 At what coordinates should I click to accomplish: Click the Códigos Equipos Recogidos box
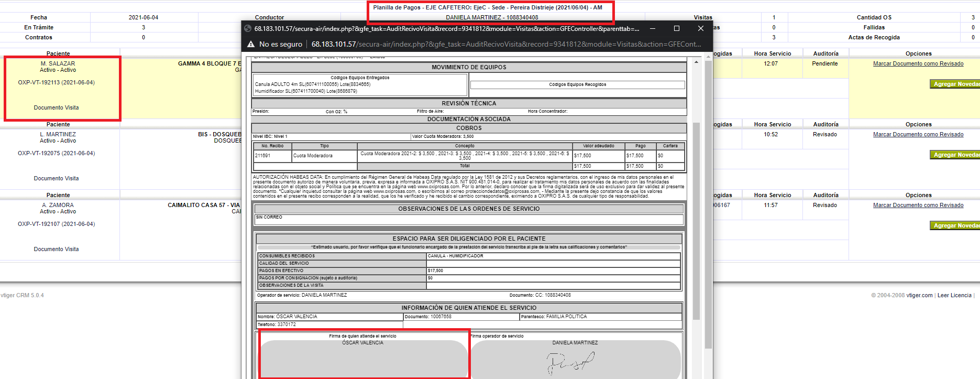[577, 84]
